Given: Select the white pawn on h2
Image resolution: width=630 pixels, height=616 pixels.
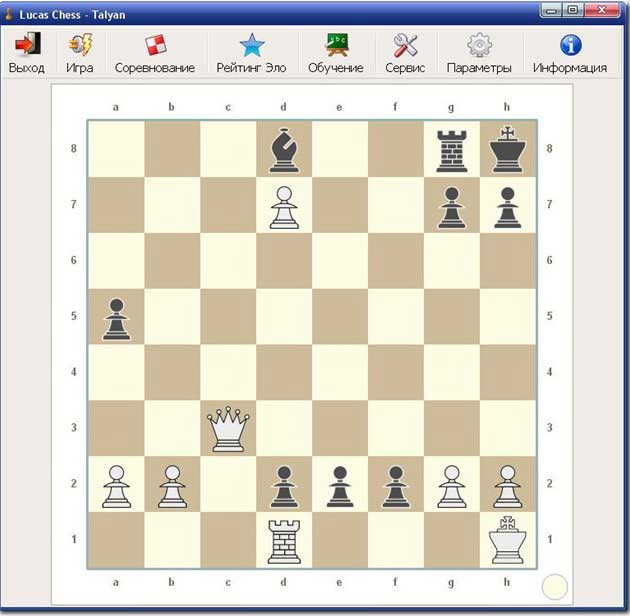Looking at the screenshot, I should click(x=507, y=486).
